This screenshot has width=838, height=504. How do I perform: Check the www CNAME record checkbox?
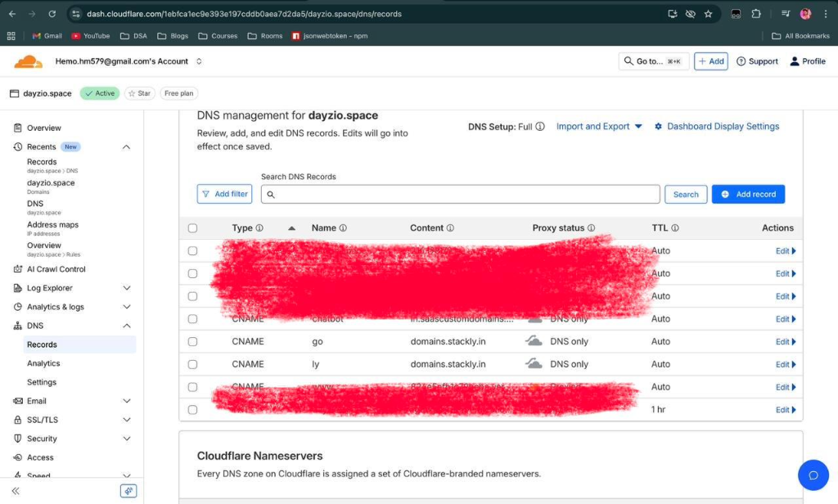coord(192,387)
